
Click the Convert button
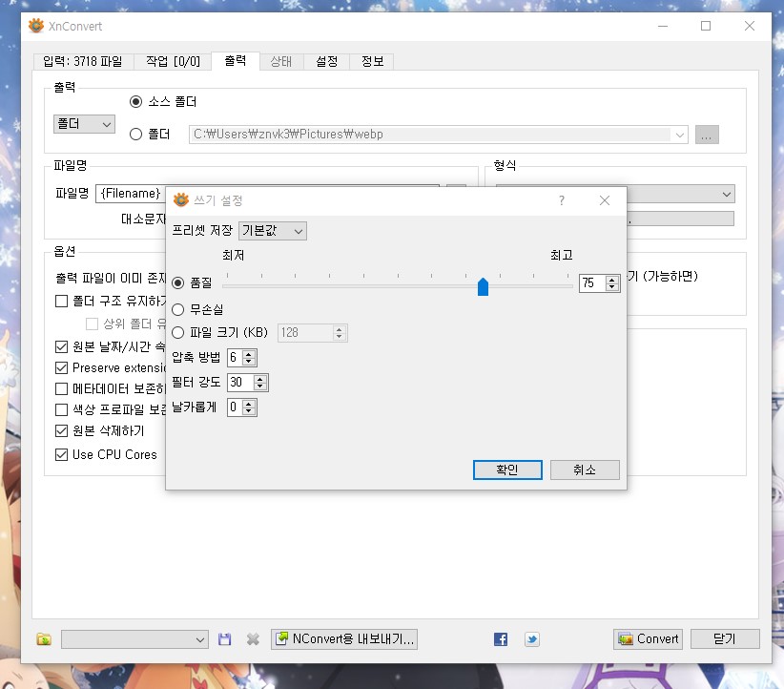coord(648,639)
